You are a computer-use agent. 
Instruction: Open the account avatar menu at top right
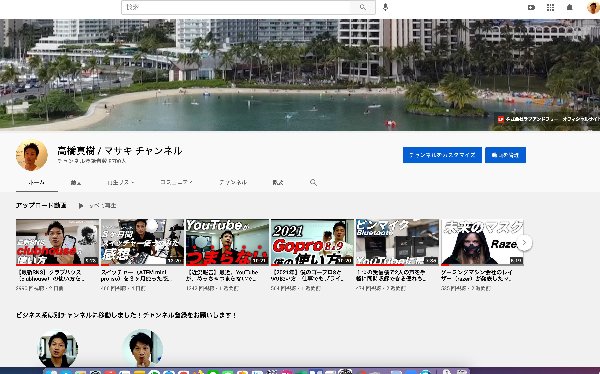pos(593,7)
